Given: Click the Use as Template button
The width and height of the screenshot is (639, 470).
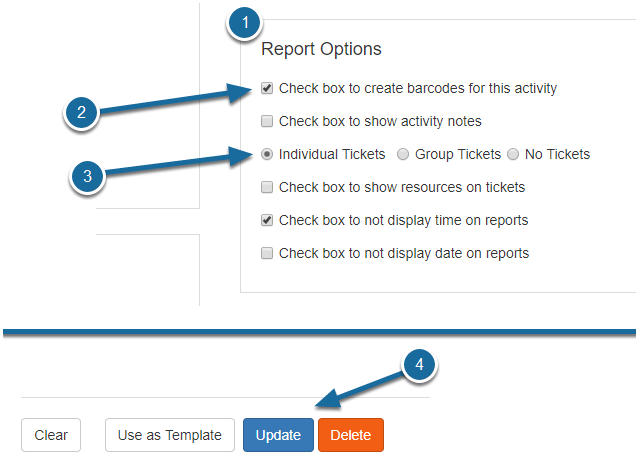Looking at the screenshot, I should tap(170, 435).
